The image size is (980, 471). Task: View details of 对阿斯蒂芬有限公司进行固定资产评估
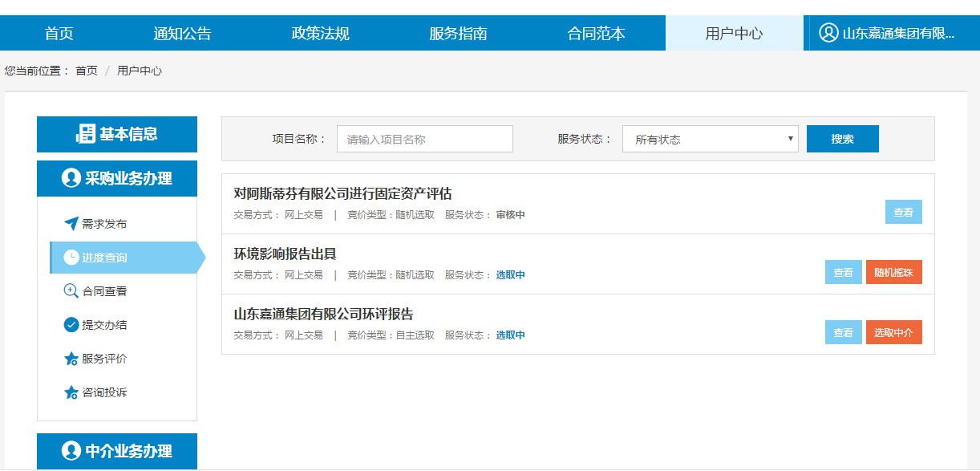click(903, 213)
